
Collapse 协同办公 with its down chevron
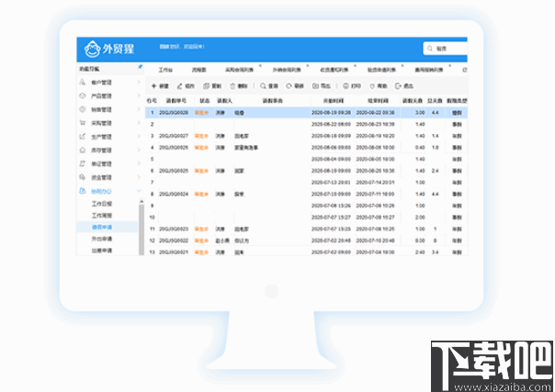coord(139,191)
